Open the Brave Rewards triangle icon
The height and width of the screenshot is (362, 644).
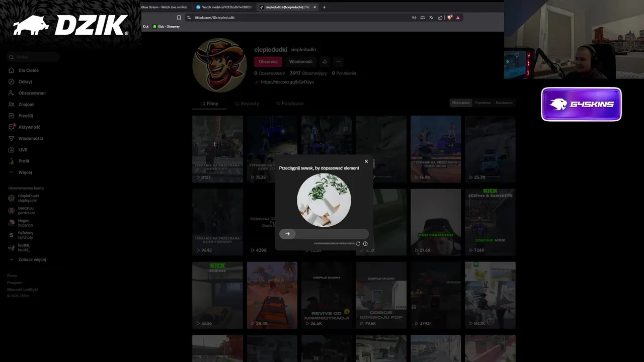coord(458,18)
